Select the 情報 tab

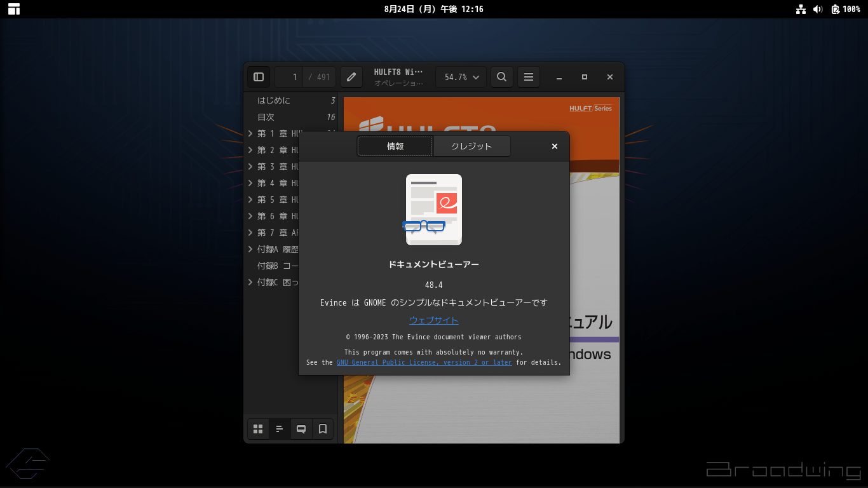click(395, 146)
